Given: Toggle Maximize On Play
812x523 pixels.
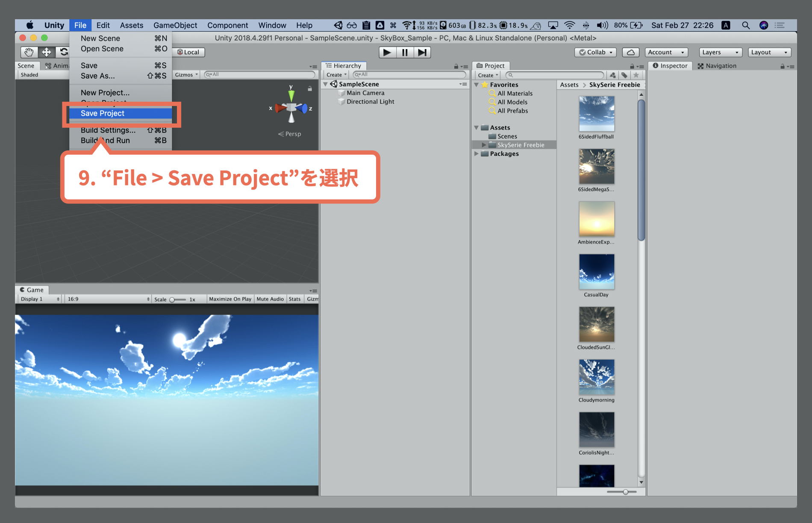Looking at the screenshot, I should [x=230, y=299].
